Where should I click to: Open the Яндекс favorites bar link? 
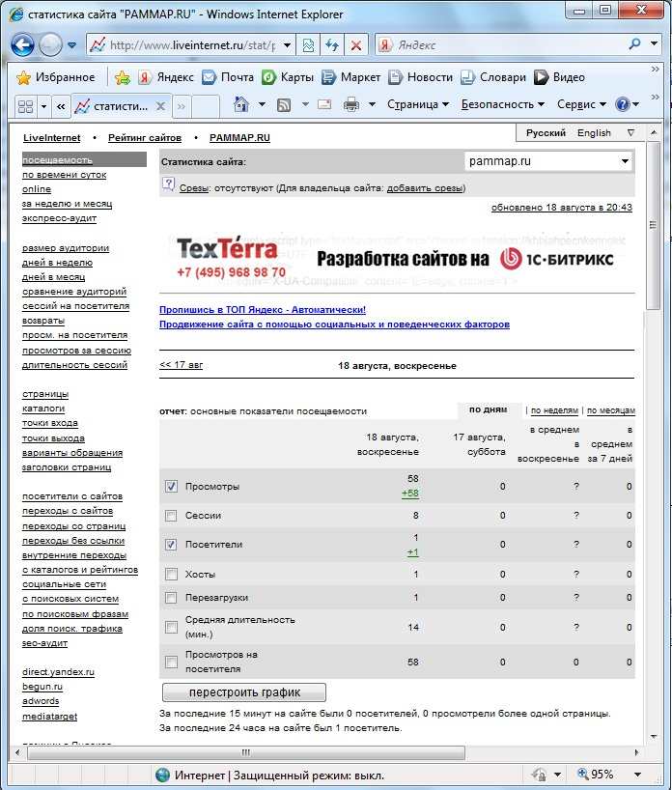pyautogui.click(x=166, y=77)
